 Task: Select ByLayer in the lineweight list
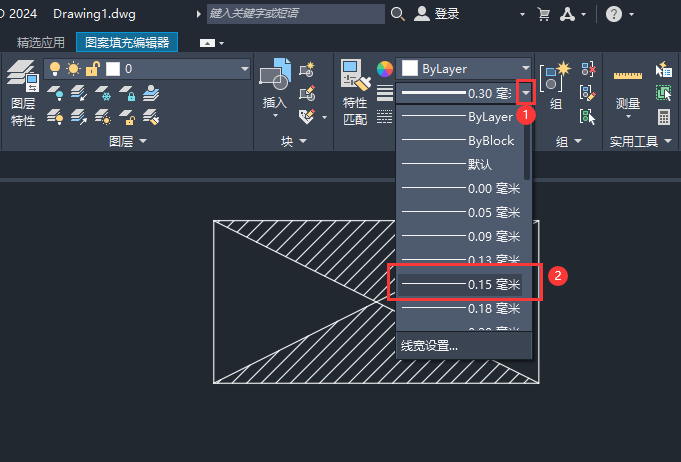[461, 116]
